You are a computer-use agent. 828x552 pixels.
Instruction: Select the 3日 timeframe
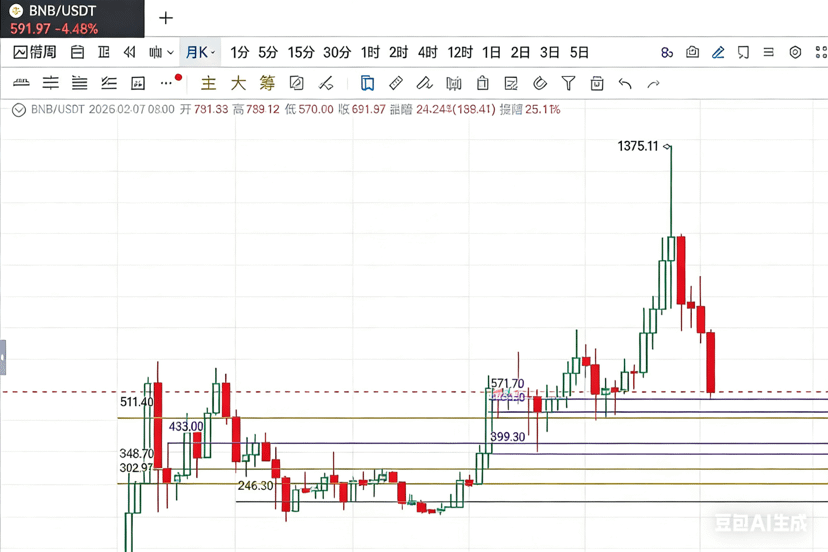pyautogui.click(x=549, y=52)
